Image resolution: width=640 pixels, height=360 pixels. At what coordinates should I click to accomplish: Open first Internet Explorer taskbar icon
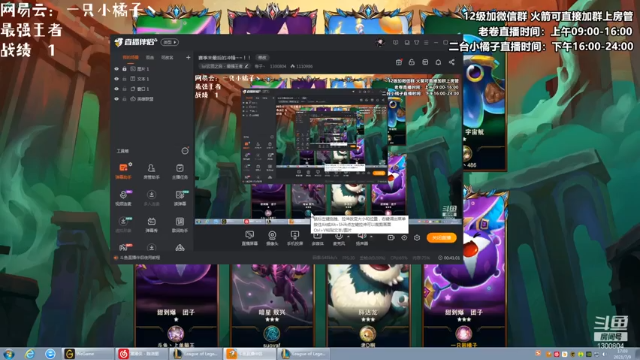pyautogui.click(x=29, y=354)
